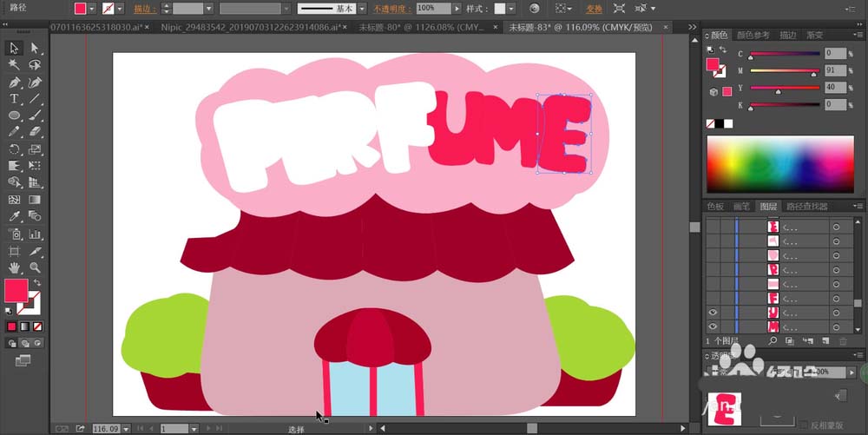
Task: Click the locate object magnifier in Layers panel
Action: tap(773, 341)
